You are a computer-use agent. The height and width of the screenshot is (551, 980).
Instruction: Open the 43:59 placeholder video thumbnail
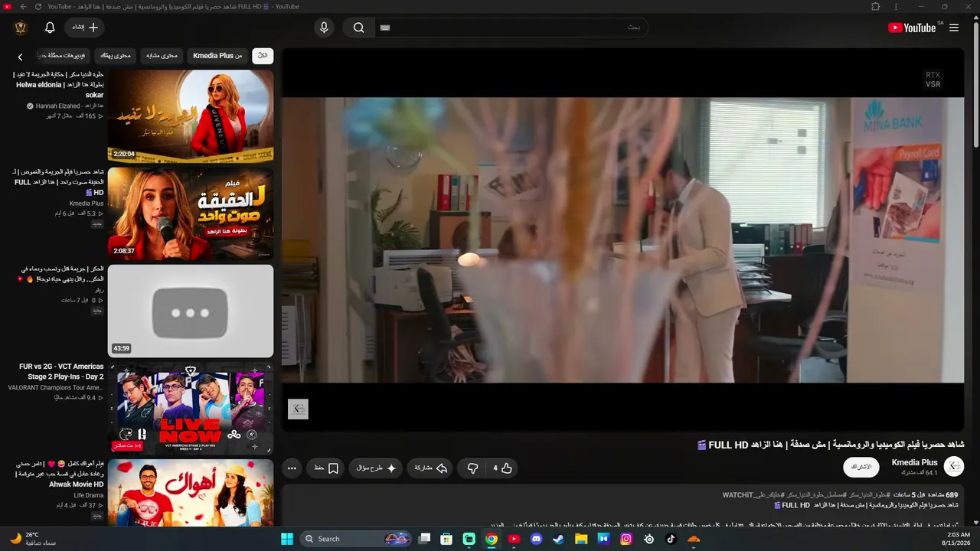tap(191, 311)
